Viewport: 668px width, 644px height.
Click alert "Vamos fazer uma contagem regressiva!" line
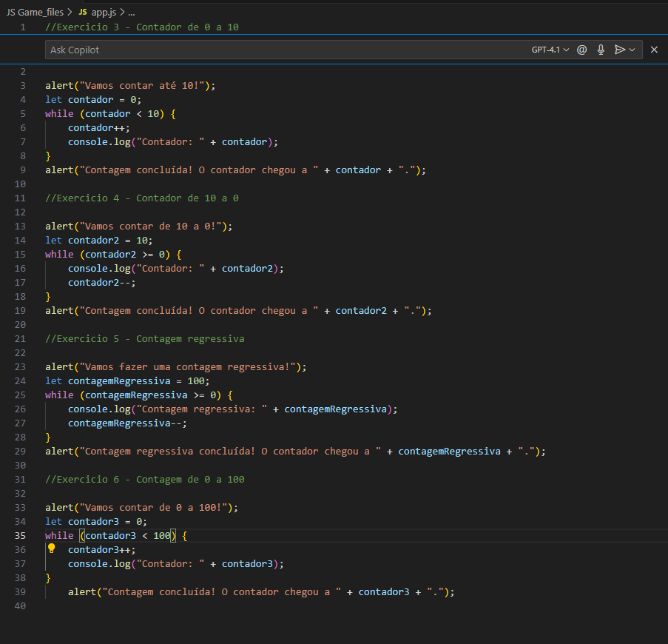176,367
